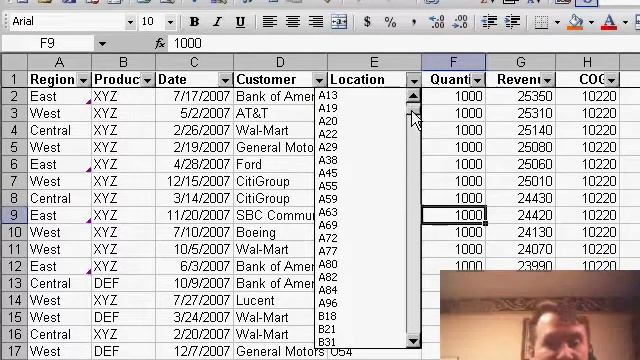The image size is (640, 360).
Task: Click filter list scroll down arrow
Action: click(413, 341)
